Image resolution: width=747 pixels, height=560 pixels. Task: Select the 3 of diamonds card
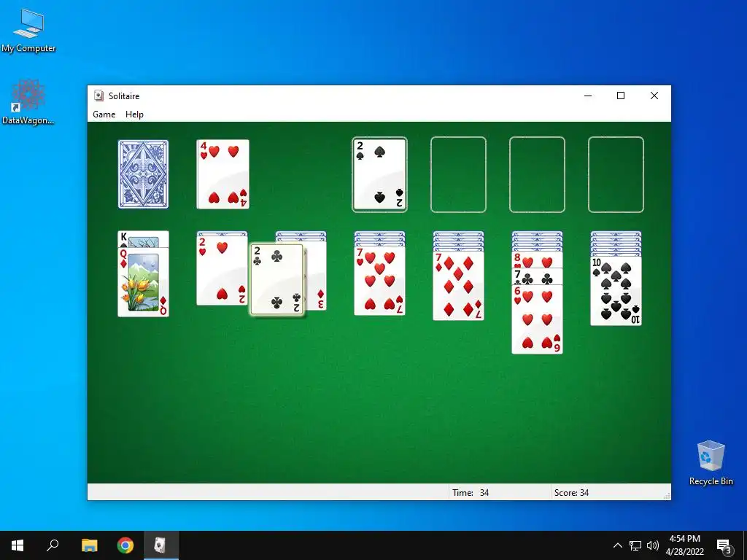(316, 277)
